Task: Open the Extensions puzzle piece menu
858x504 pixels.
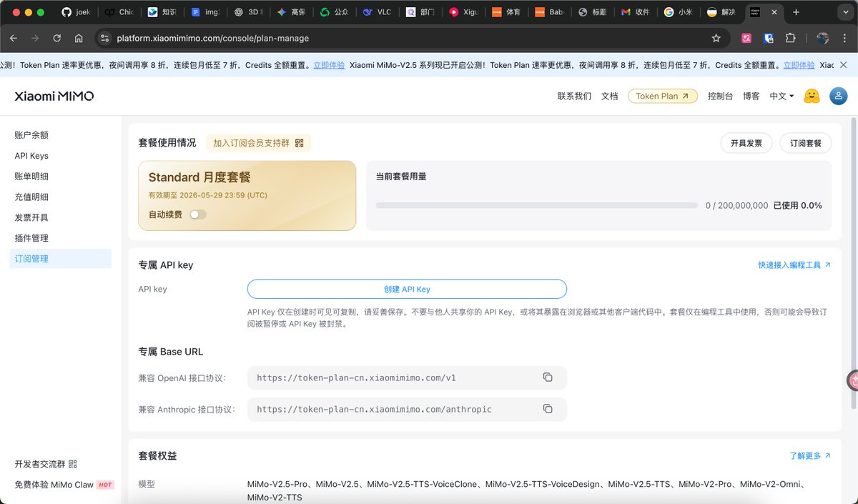Action: (x=790, y=38)
